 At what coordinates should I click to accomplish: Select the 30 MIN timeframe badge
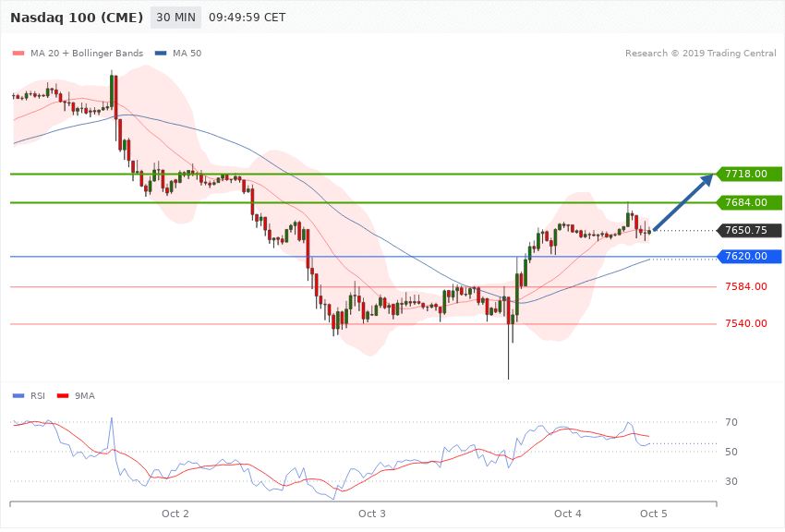click(x=175, y=18)
